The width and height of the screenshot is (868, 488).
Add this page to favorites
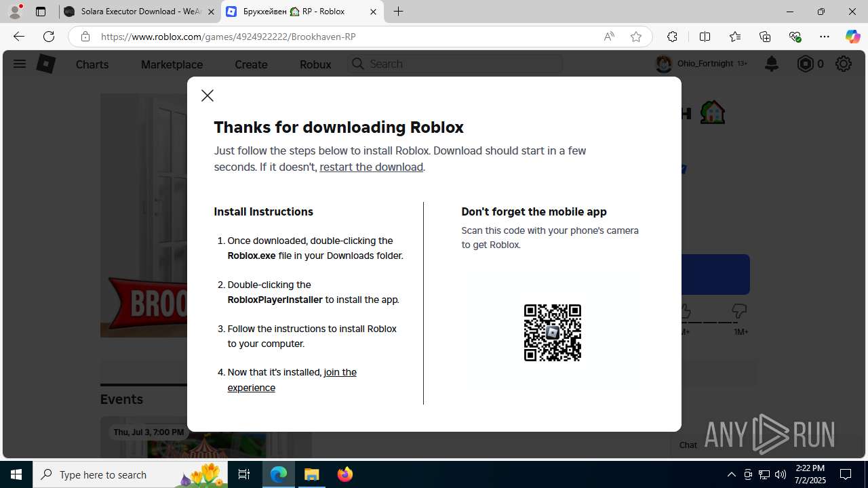tap(636, 37)
